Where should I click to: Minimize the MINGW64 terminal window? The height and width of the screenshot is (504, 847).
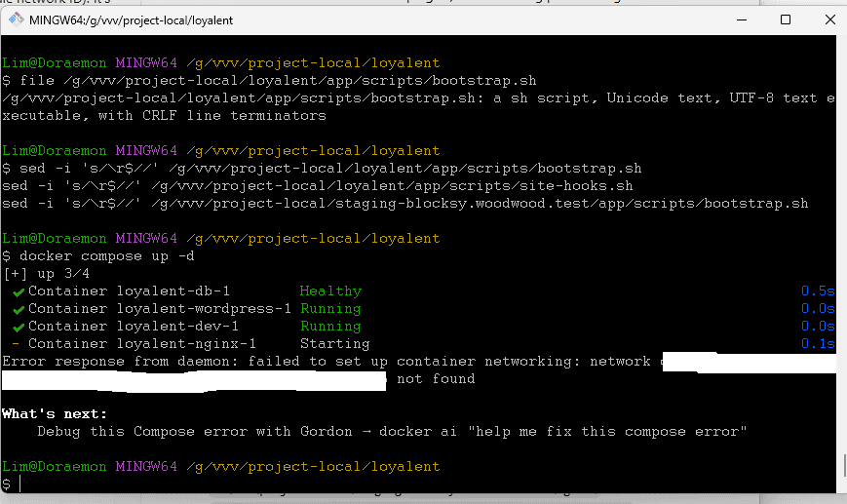click(x=742, y=20)
